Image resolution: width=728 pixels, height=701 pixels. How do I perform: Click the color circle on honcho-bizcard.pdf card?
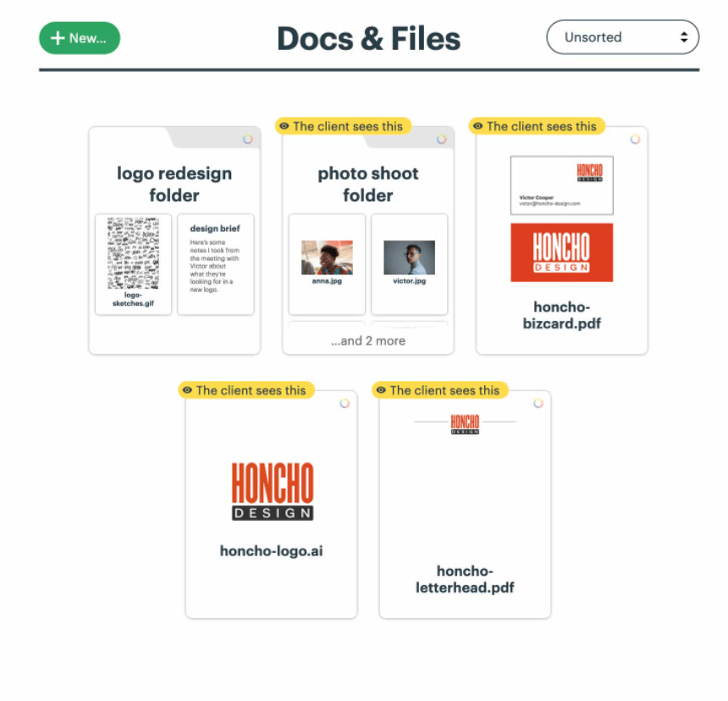[635, 139]
